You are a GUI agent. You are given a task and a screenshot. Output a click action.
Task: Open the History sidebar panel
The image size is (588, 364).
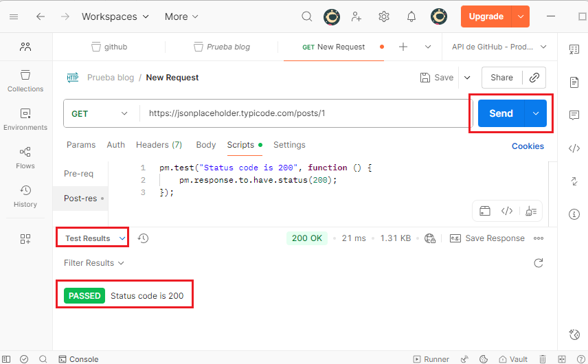click(x=25, y=196)
